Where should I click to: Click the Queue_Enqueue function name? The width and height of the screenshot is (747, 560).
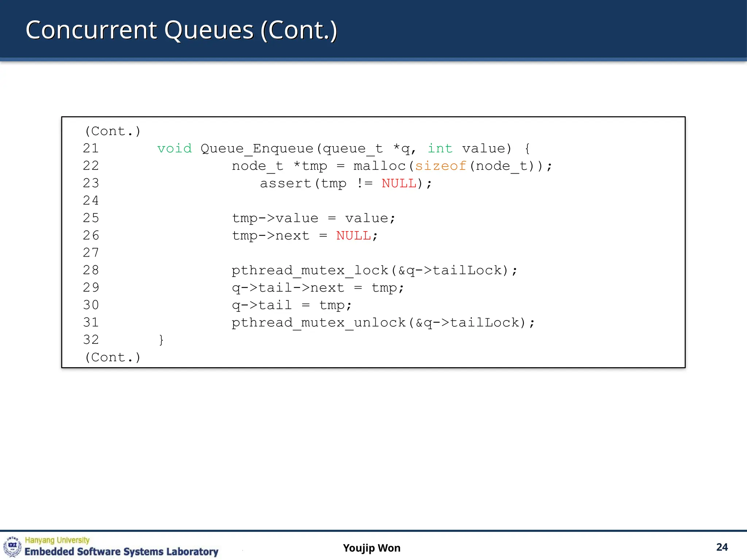tap(257, 148)
